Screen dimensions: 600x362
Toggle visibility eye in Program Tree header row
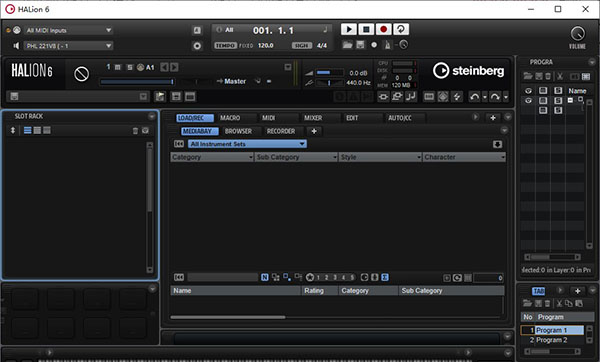[528, 91]
